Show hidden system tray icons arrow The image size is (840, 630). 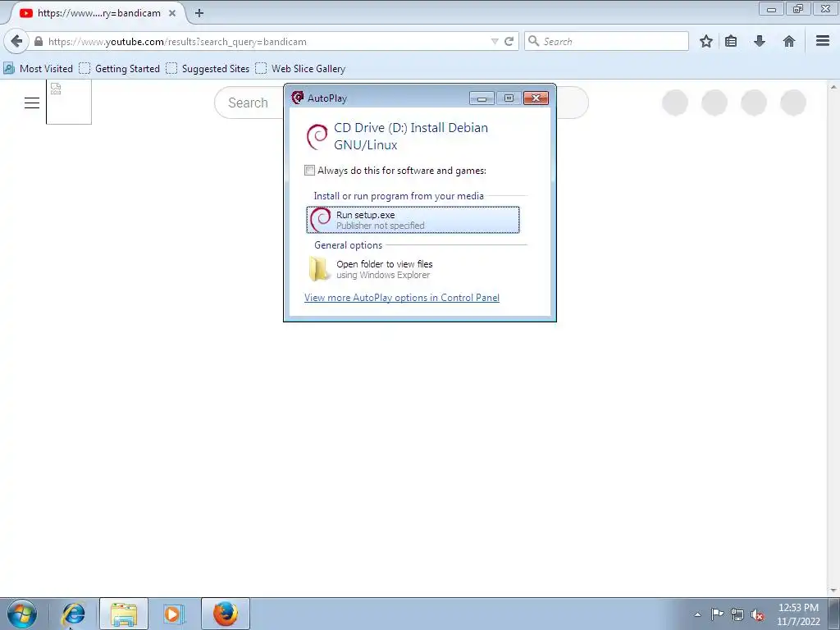pyautogui.click(x=697, y=614)
